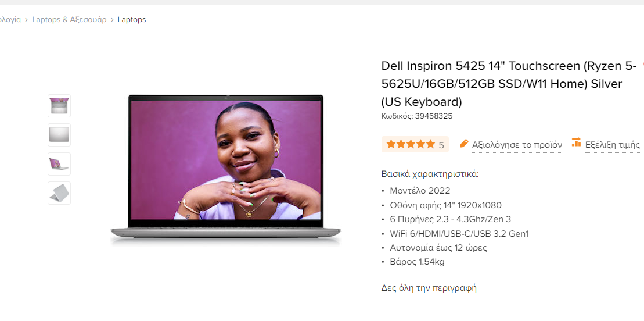Select the chevron before the Laptops breadcrumb
The image size is (644, 321).
coord(112,20)
